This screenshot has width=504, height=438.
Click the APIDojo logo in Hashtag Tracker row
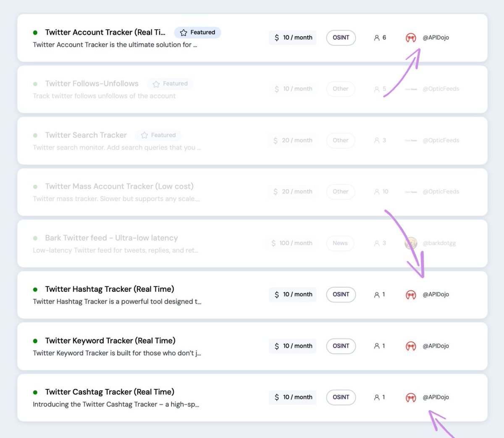411,295
